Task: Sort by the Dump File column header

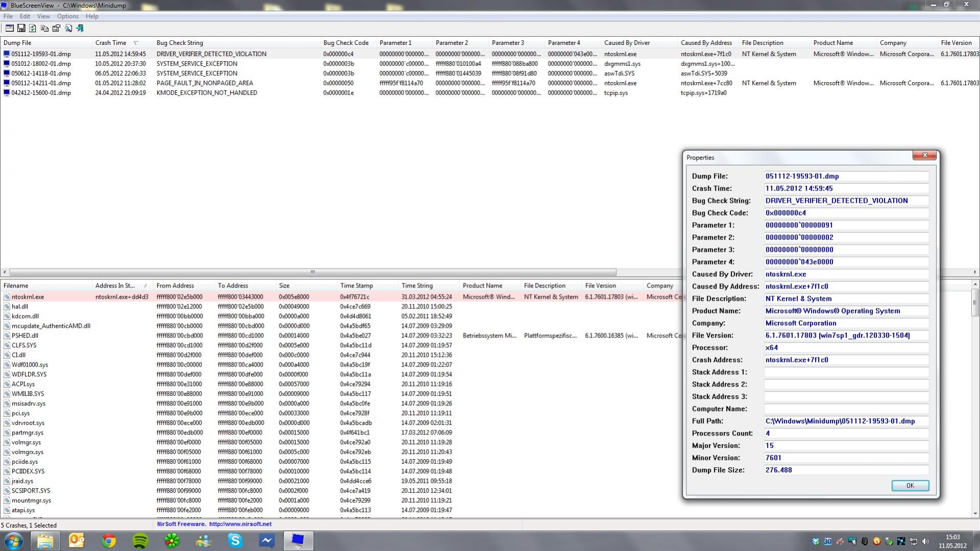Action: click(x=46, y=43)
